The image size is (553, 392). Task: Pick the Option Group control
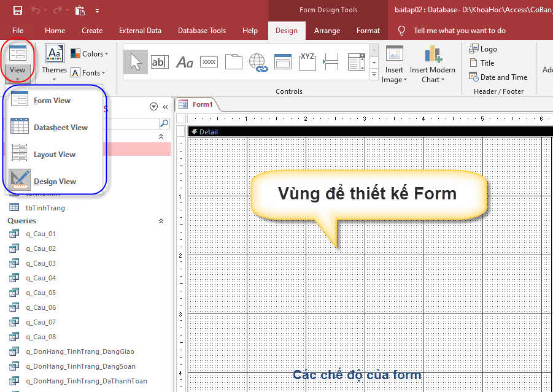(307, 62)
